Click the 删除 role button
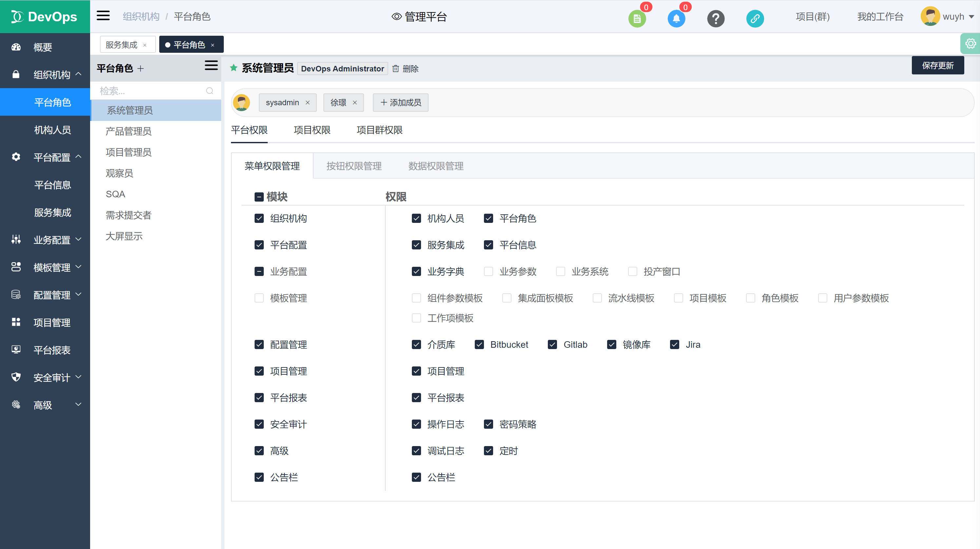The image size is (980, 549). tap(406, 69)
